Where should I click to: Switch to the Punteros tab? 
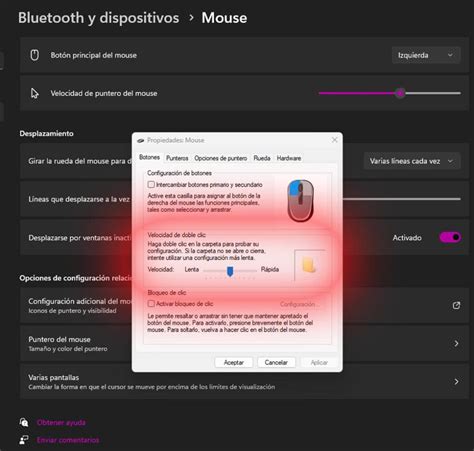pyautogui.click(x=177, y=158)
